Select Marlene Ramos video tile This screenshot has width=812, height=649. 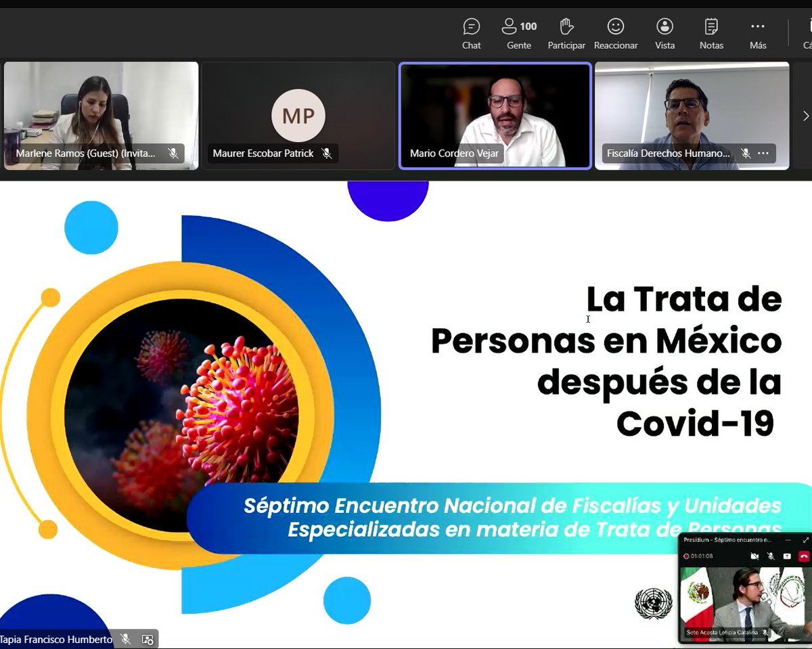(101, 115)
